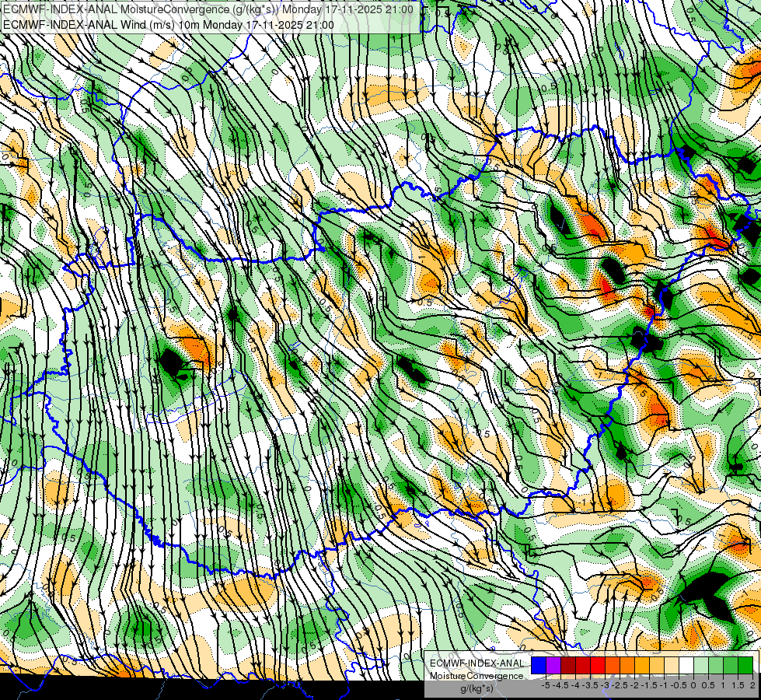Click the 'Wind (m/s) 10m' title line
This screenshot has width=761, height=700.
(x=169, y=25)
